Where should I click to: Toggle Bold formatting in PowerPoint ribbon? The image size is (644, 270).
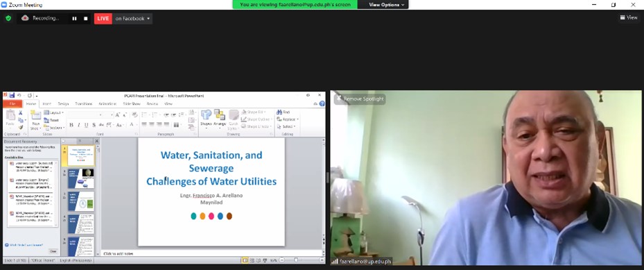[71, 125]
